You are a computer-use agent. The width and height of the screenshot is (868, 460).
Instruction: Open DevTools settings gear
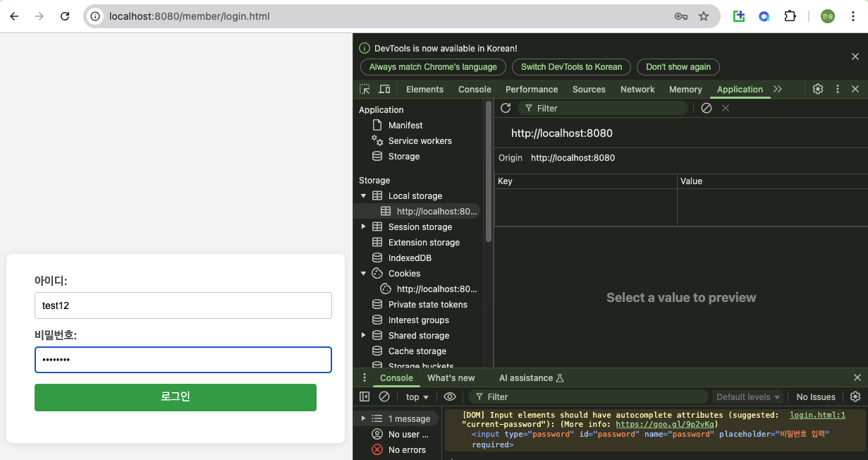click(x=818, y=89)
